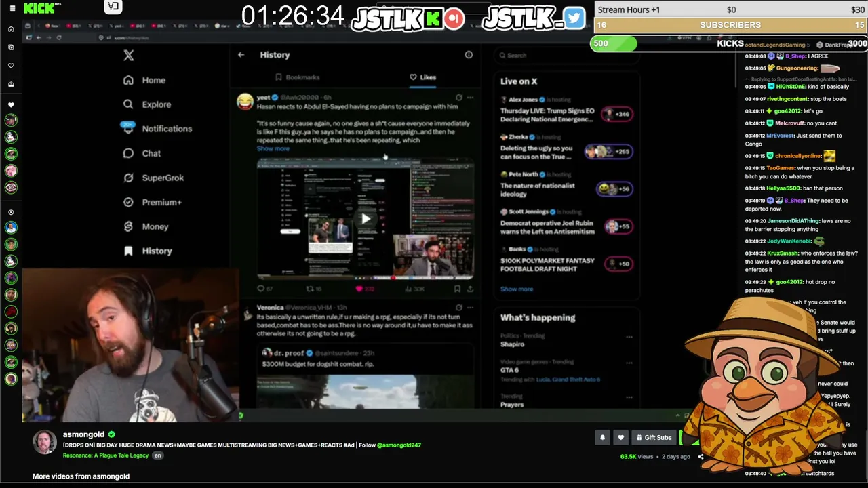Switch to the Bookmarks tab

click(297, 77)
